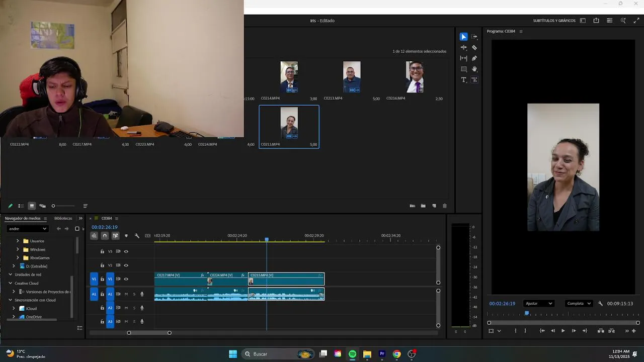Click the timeline timecode 00:02:26:19

pyautogui.click(x=104, y=227)
